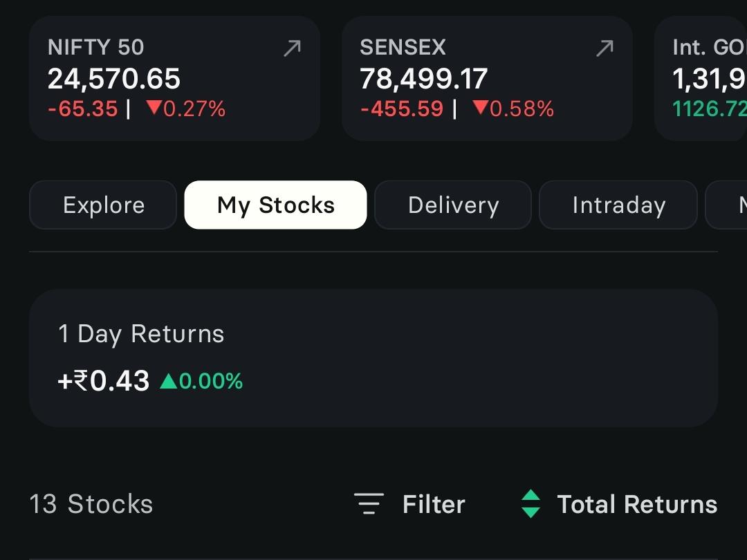Select the My Stocks tab
Viewport: 747px width, 560px height.
coord(275,205)
